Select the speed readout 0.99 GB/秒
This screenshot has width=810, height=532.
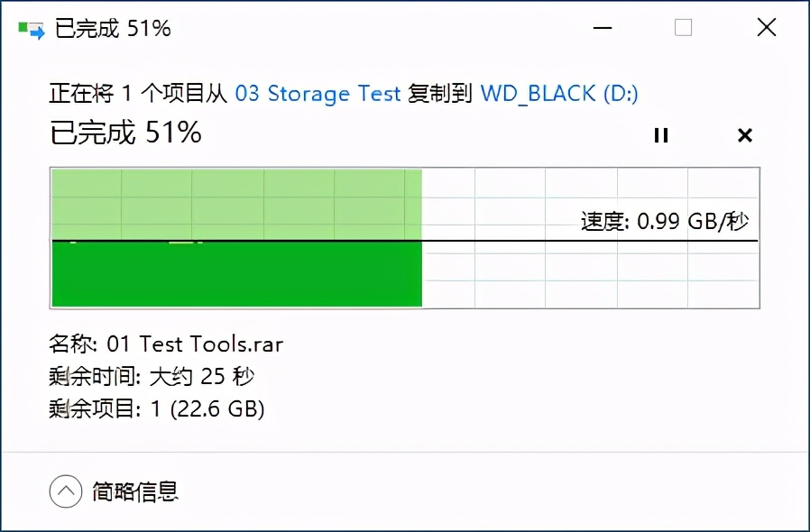coord(665,218)
